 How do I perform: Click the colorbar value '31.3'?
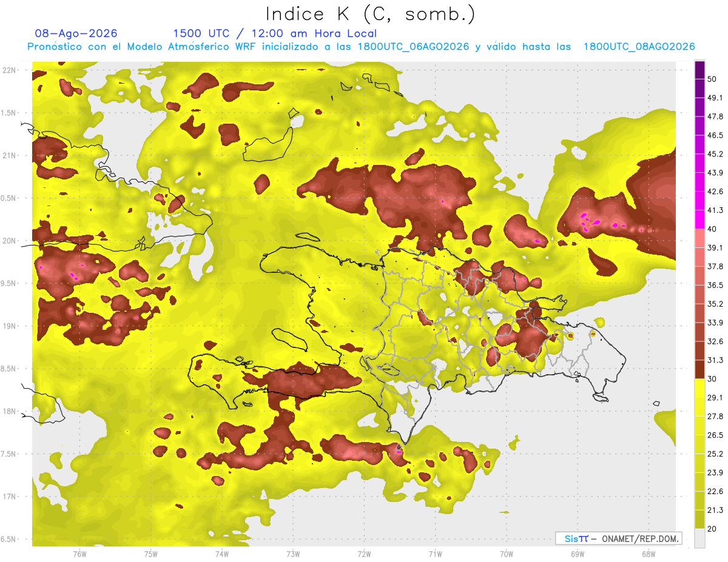click(715, 360)
